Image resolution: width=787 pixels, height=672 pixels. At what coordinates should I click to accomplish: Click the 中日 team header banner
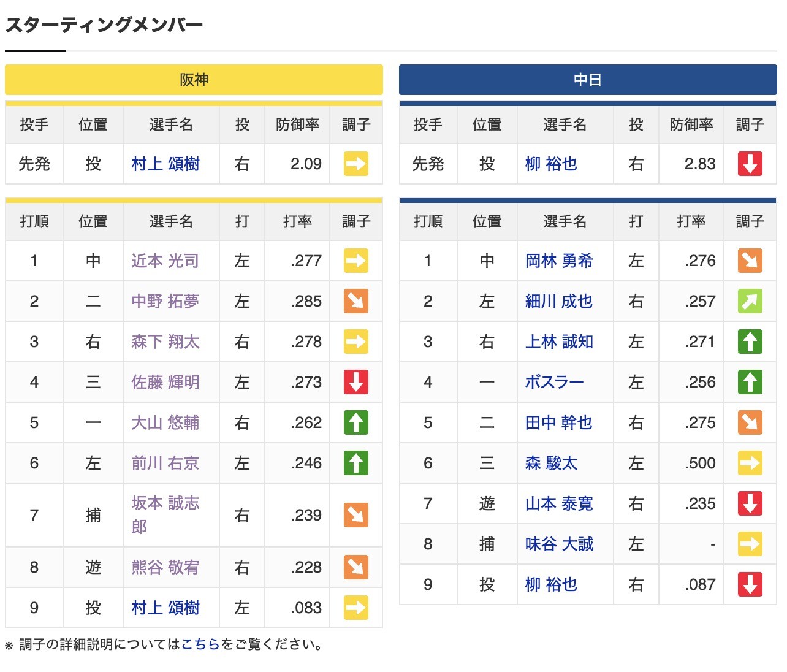coord(587,80)
